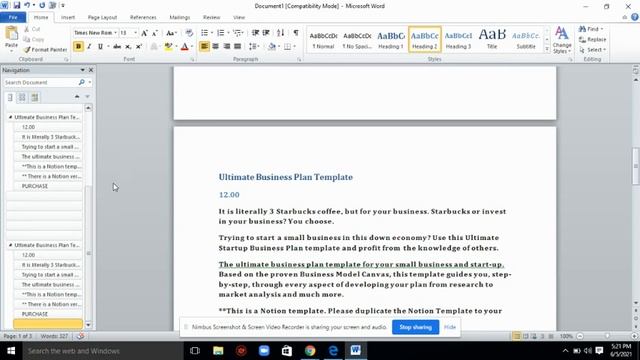
Task: Toggle Underline formatting
Action: (100, 47)
